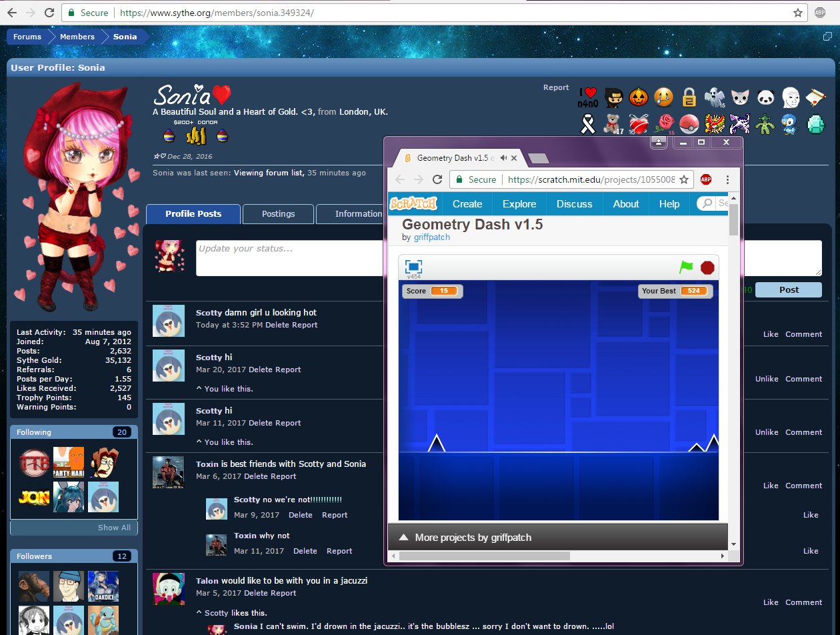This screenshot has height=635, width=840.
Task: Like Toxin's 'why not' comment
Action: [x=811, y=551]
